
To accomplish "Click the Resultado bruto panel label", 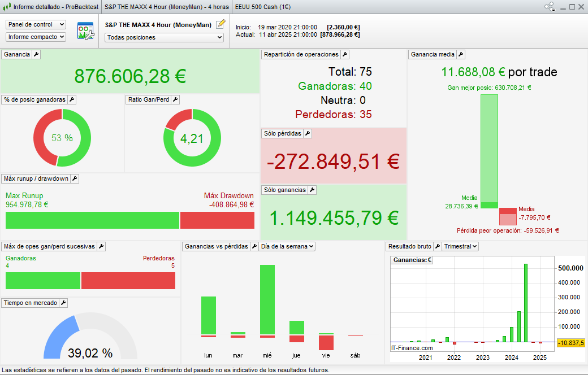I will tap(409, 246).
